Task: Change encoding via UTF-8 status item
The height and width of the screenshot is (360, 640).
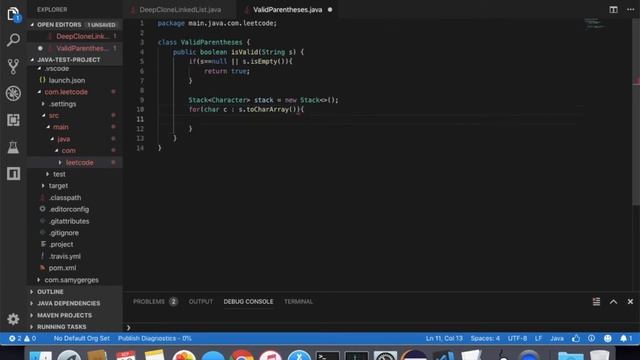Action: click(517, 338)
